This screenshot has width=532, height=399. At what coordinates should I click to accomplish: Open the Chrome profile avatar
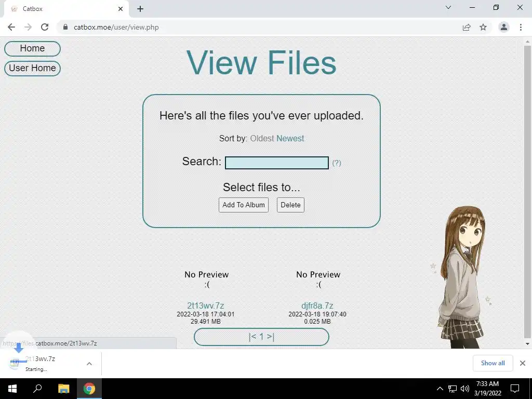pyautogui.click(x=504, y=27)
